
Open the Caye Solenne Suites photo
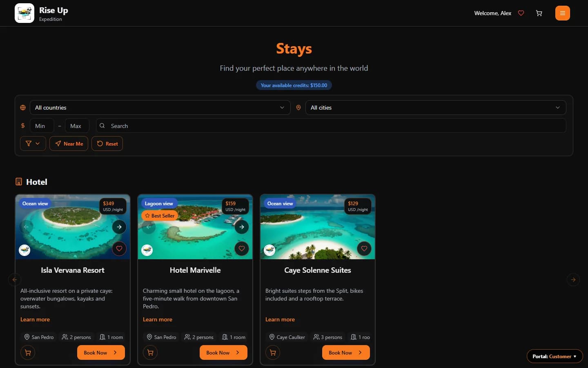[318, 227]
